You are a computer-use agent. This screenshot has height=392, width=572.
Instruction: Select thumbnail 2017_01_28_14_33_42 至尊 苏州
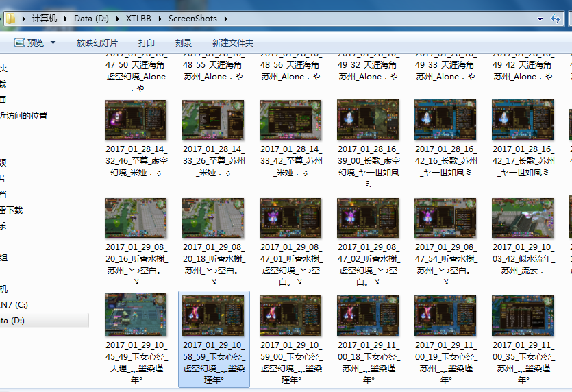click(x=290, y=120)
